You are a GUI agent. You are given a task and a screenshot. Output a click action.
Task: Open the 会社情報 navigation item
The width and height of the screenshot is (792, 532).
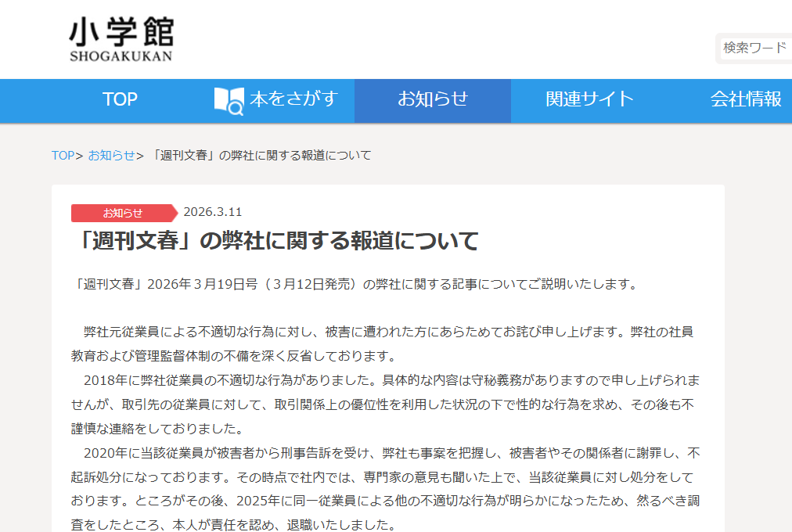746,99
